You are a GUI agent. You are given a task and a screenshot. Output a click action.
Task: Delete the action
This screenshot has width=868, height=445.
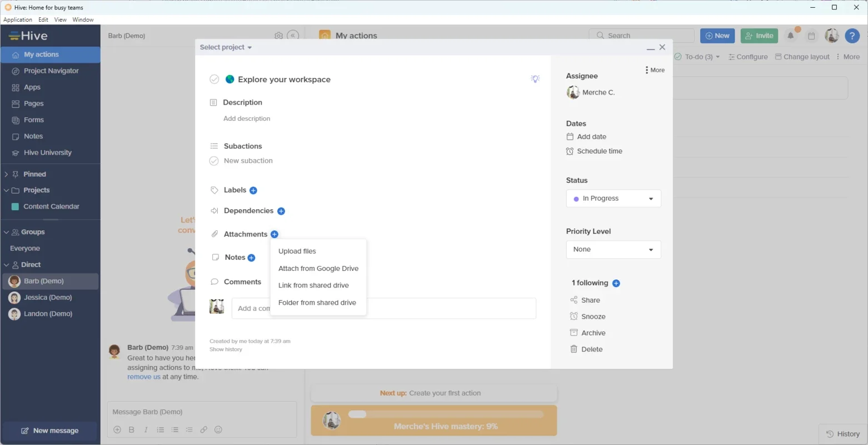(586, 349)
